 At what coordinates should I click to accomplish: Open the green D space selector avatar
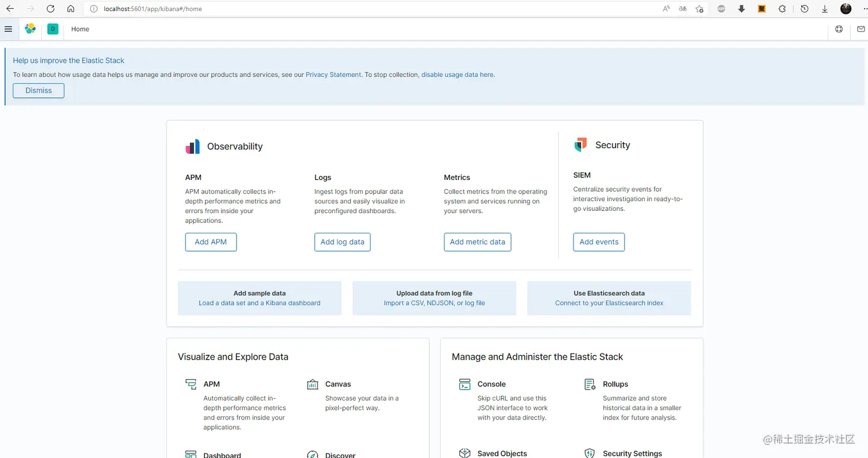tap(53, 29)
